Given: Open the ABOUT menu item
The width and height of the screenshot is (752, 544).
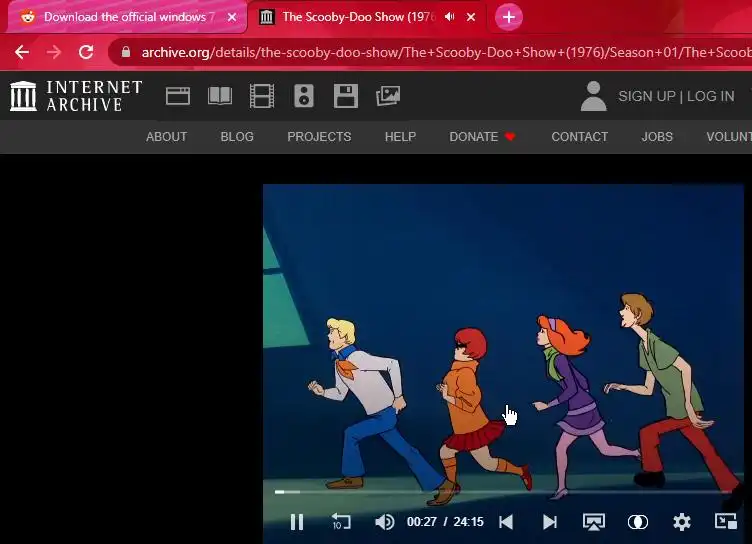Looking at the screenshot, I should [166, 137].
